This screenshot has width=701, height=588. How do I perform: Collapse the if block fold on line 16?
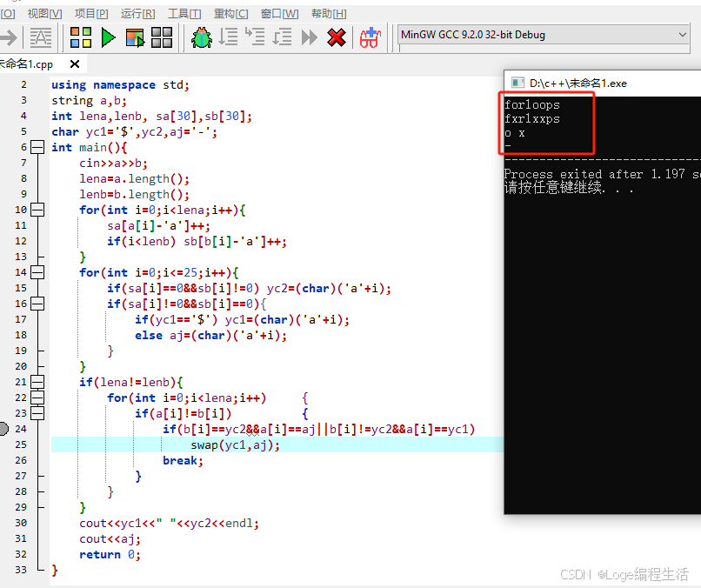point(37,304)
